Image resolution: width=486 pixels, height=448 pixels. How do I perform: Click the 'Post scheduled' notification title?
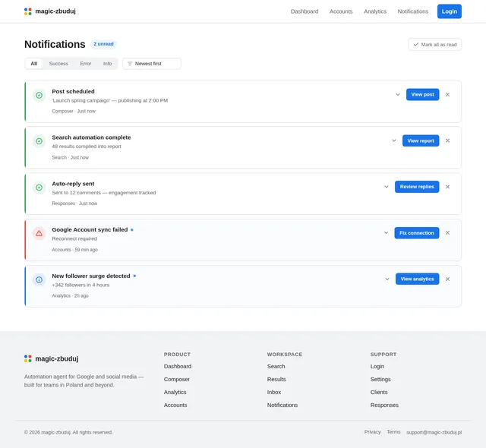click(x=73, y=92)
